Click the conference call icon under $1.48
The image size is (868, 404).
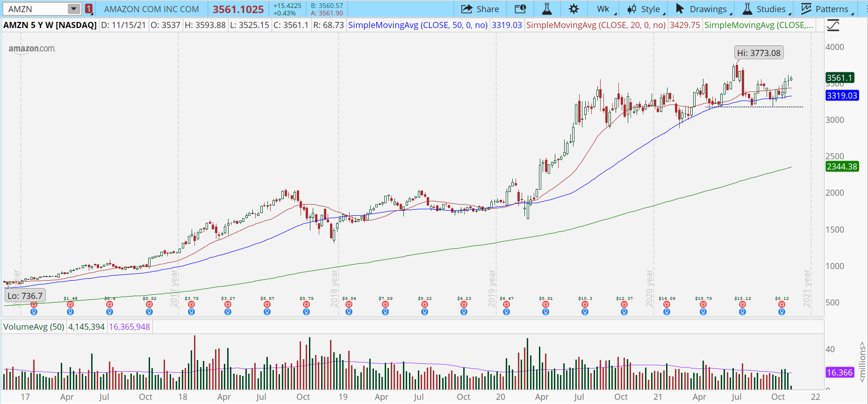coord(70,305)
